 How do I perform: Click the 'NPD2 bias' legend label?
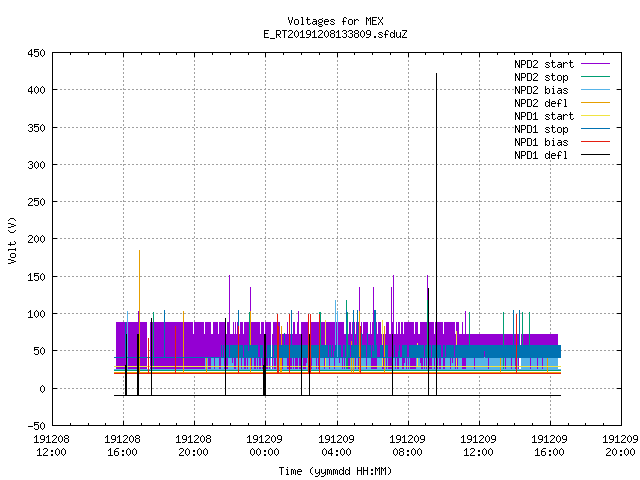(x=541, y=90)
